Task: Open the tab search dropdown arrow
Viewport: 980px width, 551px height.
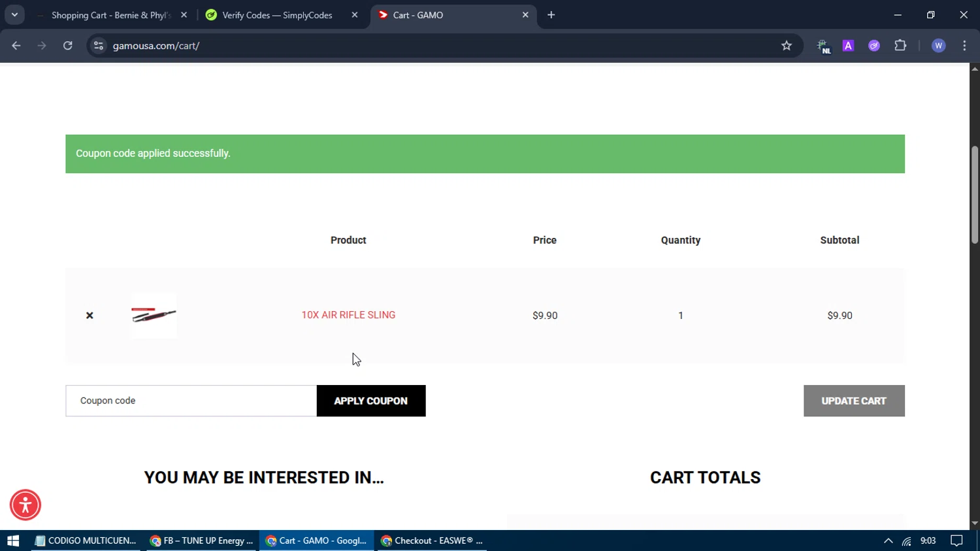Action: (x=14, y=15)
